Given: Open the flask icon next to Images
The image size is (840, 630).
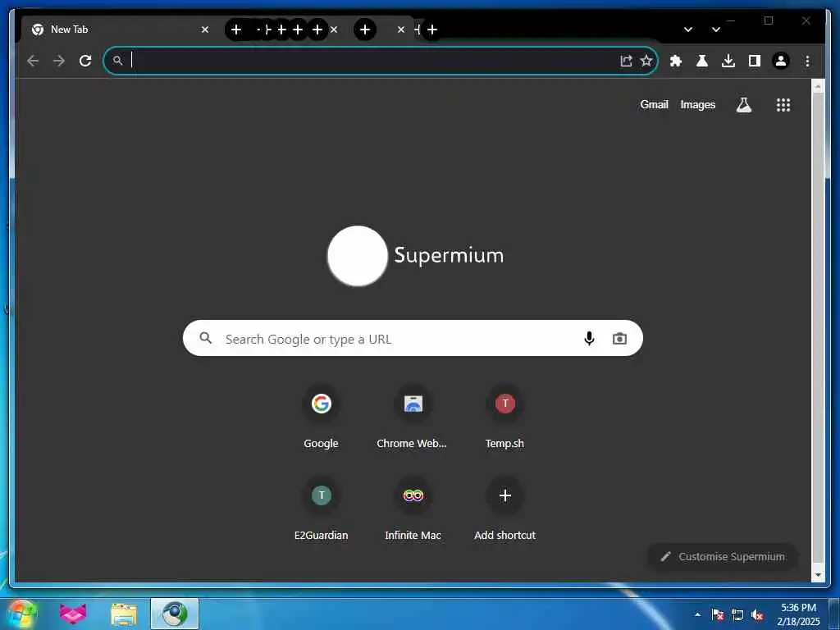Looking at the screenshot, I should (743, 104).
